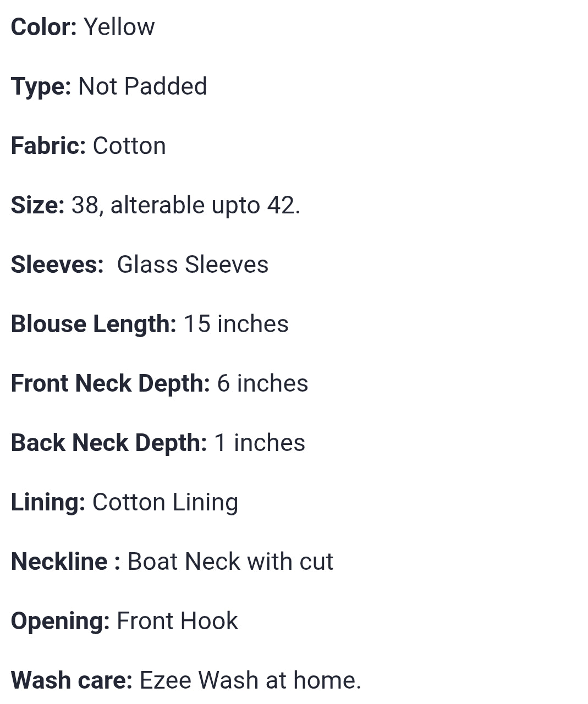Click the 'Back Neck Depth:' label
Screen dimensions: 588x704
point(109,443)
